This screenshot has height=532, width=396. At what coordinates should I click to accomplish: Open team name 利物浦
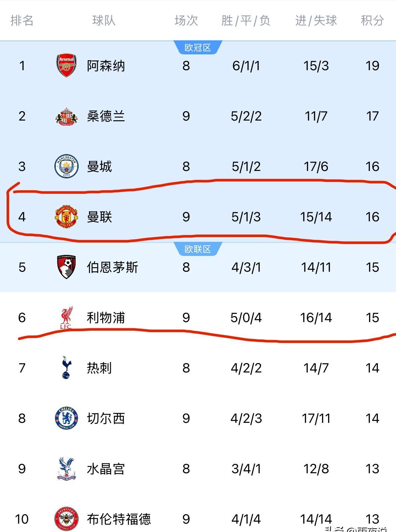click(x=106, y=318)
